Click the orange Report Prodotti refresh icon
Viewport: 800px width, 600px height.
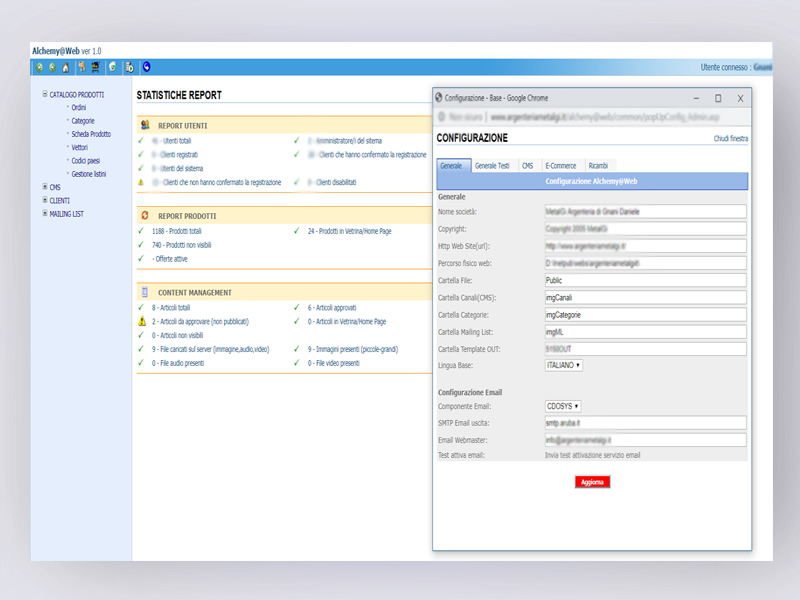146,216
